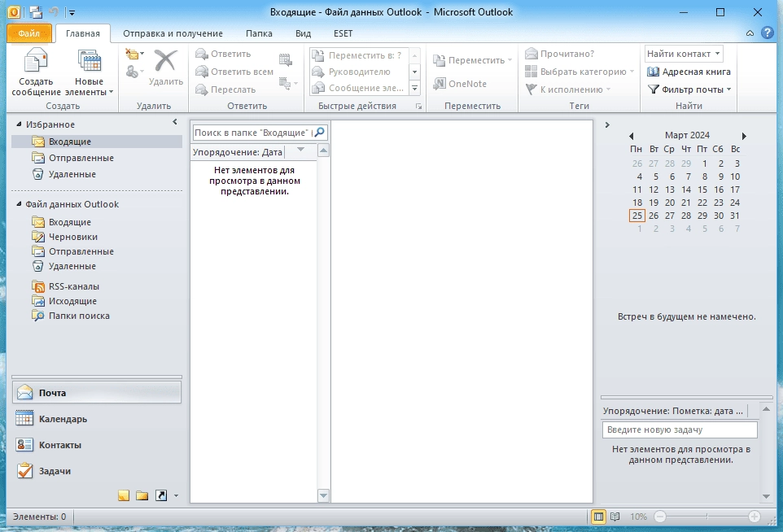Go to the previous month in calendar
783x532 pixels.
[x=631, y=136]
